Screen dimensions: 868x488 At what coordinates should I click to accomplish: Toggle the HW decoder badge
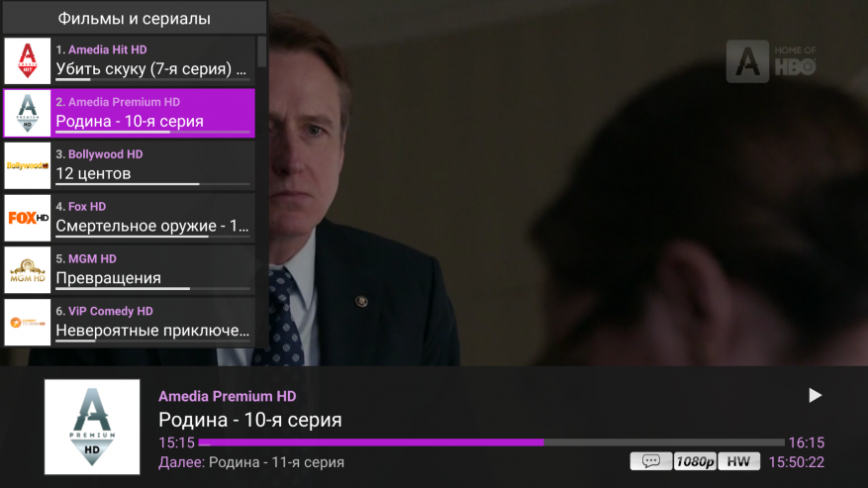(x=738, y=461)
